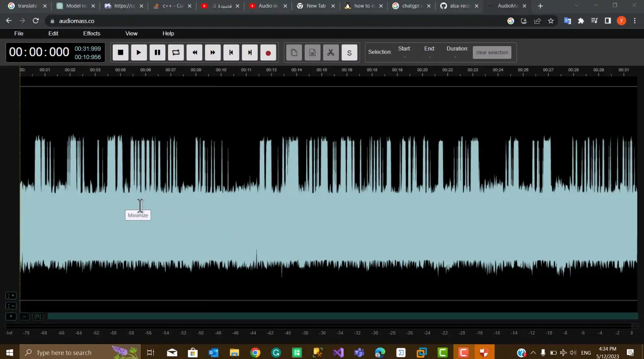
Task: Increase vertical waveform zoom
Action: click(11, 296)
